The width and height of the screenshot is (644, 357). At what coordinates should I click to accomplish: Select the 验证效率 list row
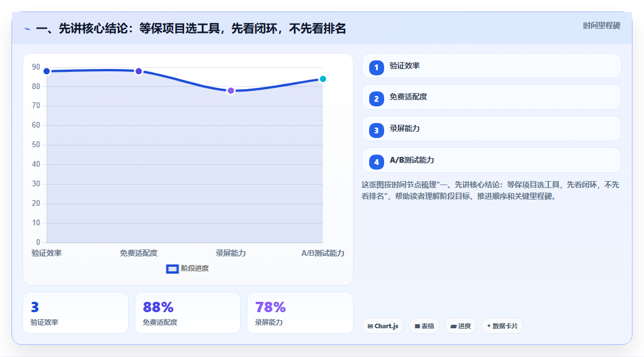pos(491,66)
